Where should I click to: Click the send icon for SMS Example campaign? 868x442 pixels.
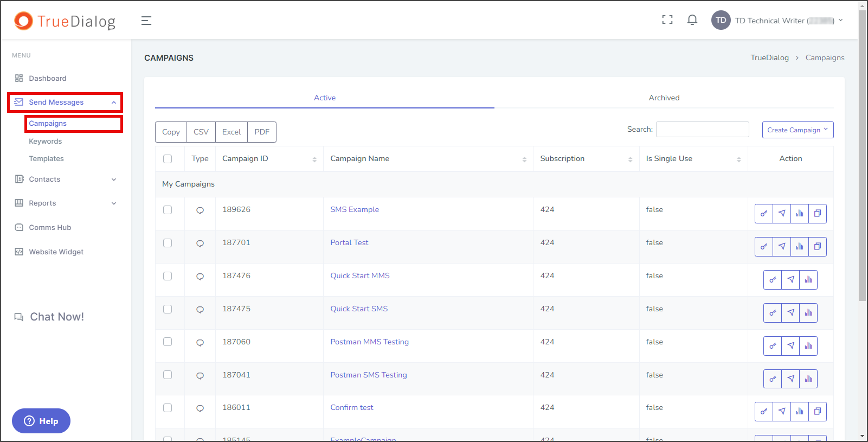[x=782, y=214]
